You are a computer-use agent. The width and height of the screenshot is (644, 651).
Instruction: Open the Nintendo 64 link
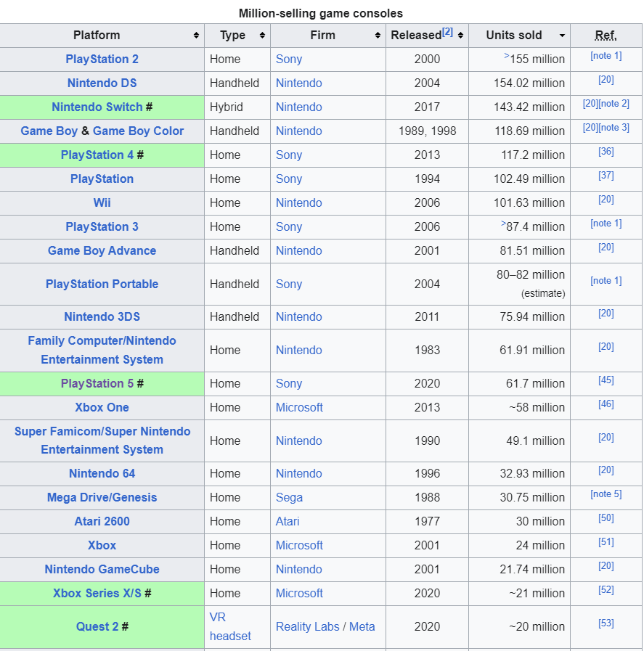tap(102, 473)
